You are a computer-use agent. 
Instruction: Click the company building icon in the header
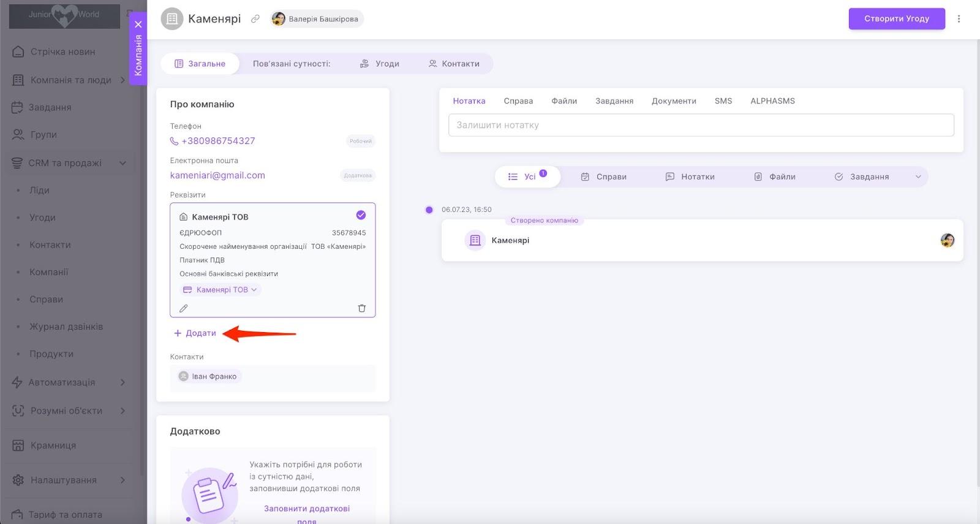pyautogui.click(x=172, y=19)
